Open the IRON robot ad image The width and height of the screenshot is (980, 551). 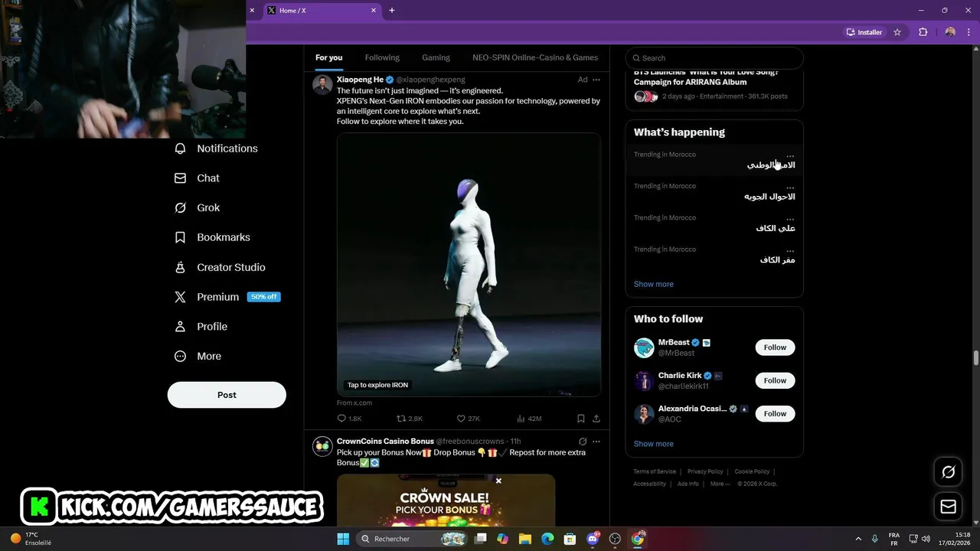(x=469, y=264)
